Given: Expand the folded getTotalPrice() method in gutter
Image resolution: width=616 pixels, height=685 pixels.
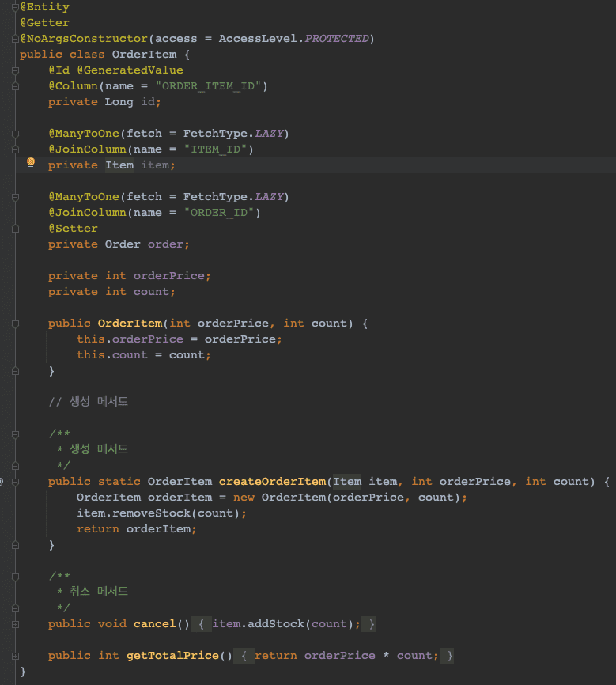Looking at the screenshot, I should point(15,656).
